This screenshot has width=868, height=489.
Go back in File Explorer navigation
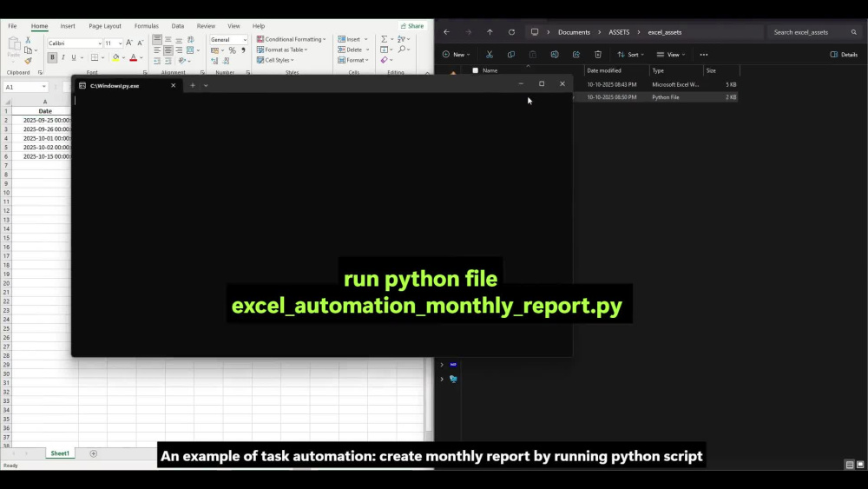pyautogui.click(x=447, y=32)
